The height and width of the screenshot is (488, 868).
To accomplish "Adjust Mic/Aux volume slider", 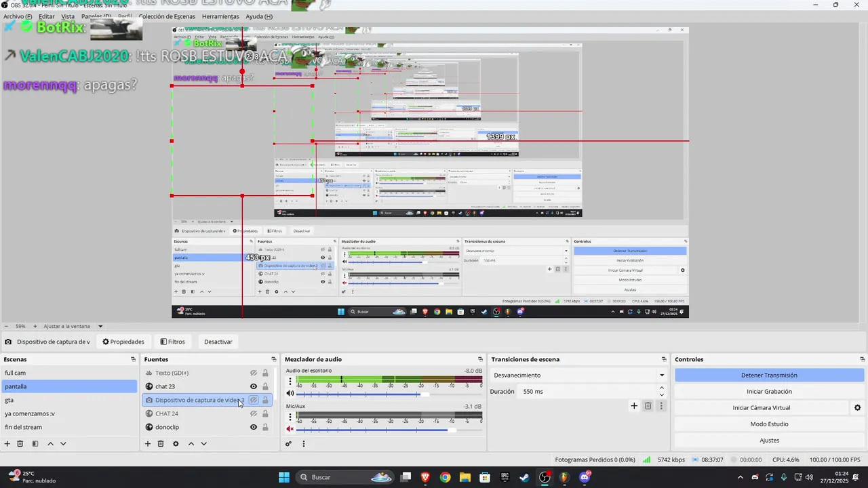I will point(389,430).
